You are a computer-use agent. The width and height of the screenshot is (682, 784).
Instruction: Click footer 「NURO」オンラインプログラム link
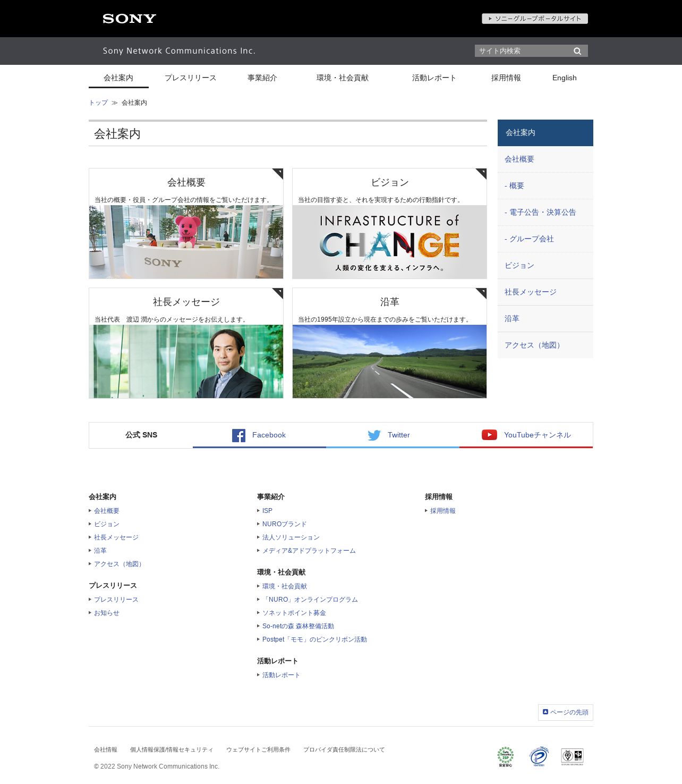[310, 600]
